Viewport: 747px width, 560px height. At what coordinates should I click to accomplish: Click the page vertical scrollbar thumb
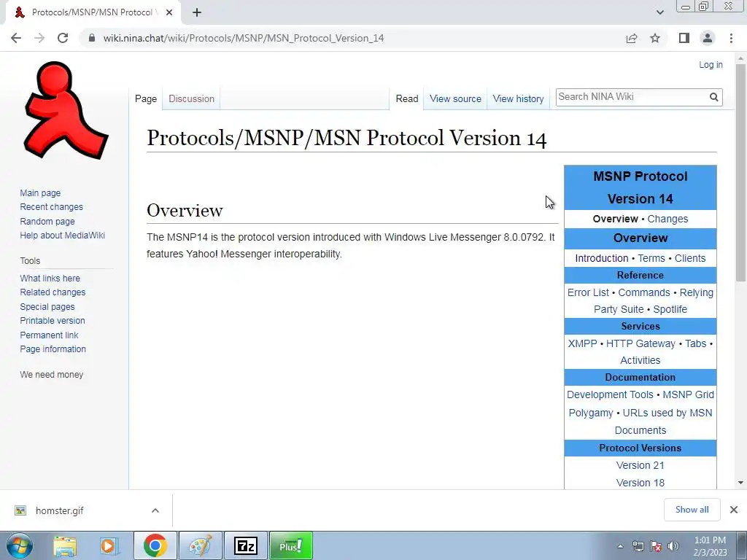[740, 171]
